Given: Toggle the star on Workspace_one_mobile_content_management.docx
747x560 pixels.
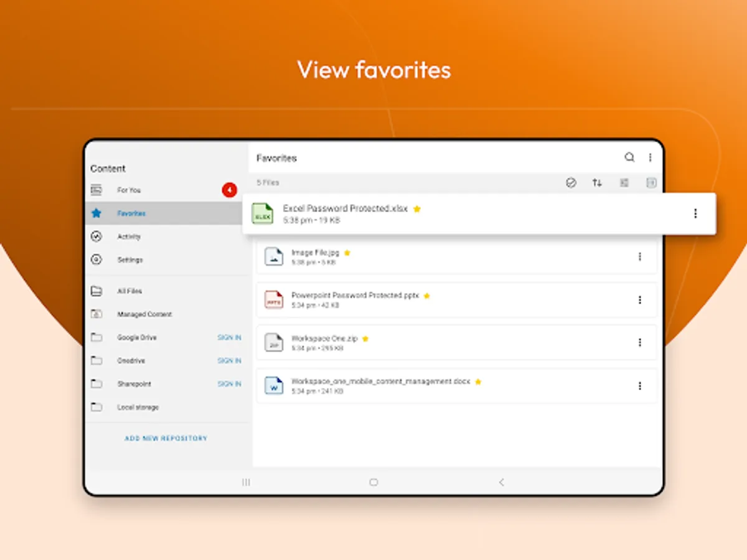Looking at the screenshot, I should 478,381.
